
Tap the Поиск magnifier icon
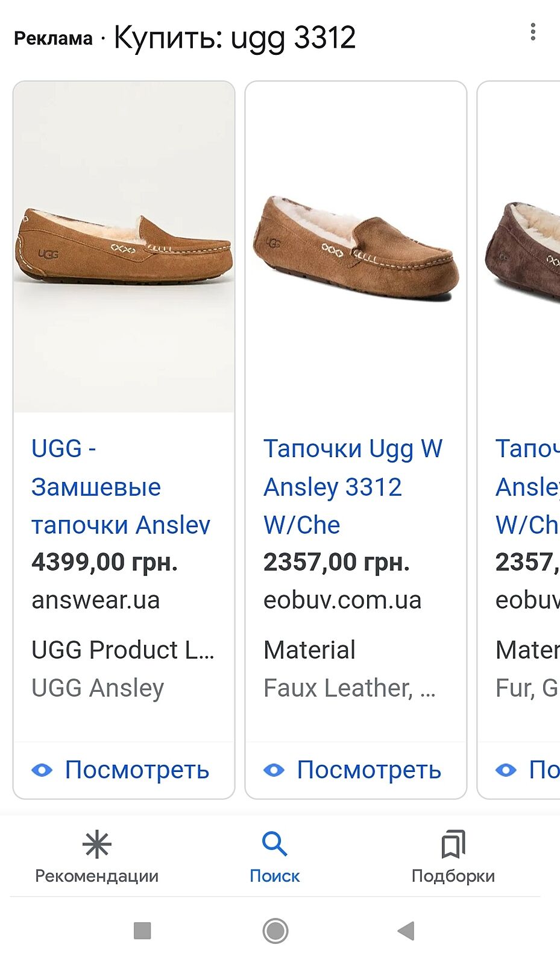pos(274,844)
